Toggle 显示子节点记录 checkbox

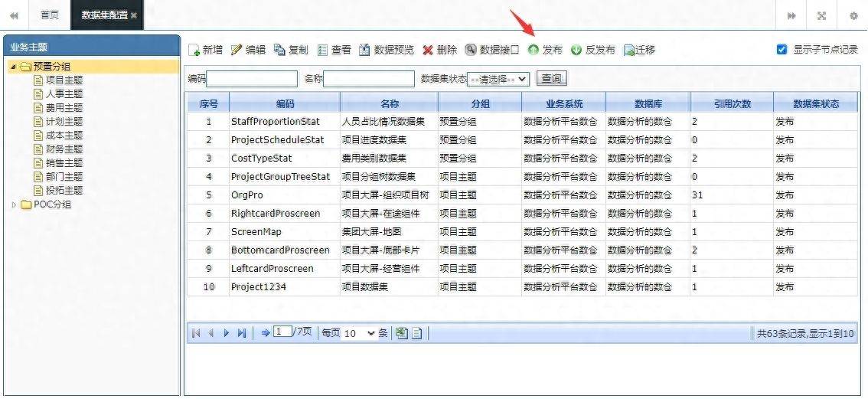point(782,50)
